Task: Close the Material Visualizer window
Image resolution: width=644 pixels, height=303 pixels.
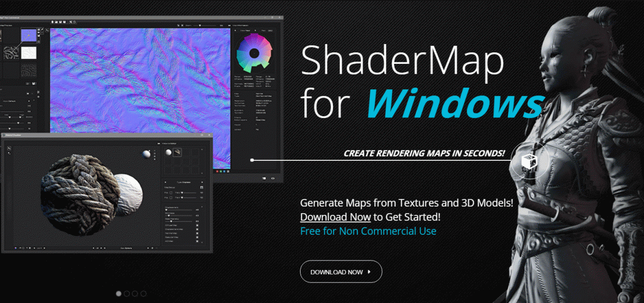Action: pyautogui.click(x=210, y=134)
